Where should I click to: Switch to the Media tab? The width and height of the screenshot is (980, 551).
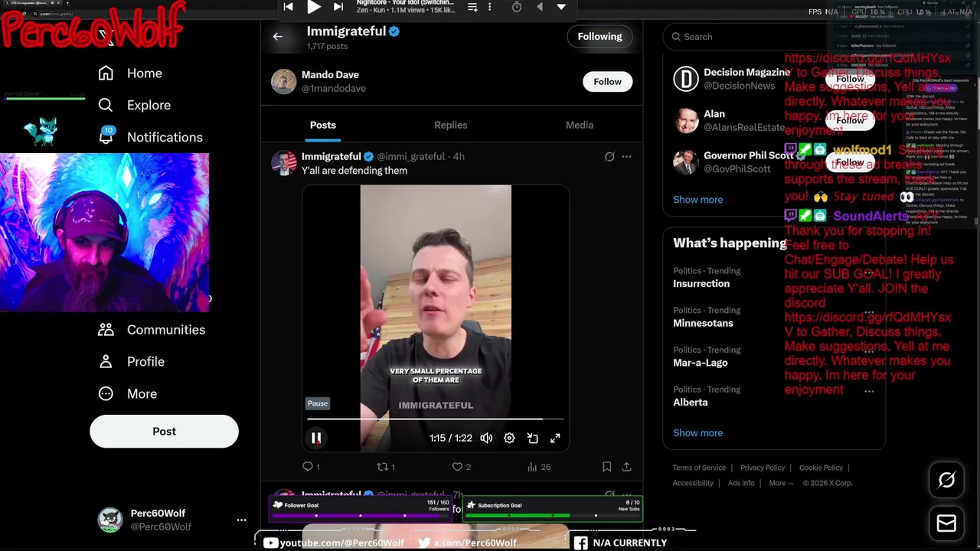580,125
